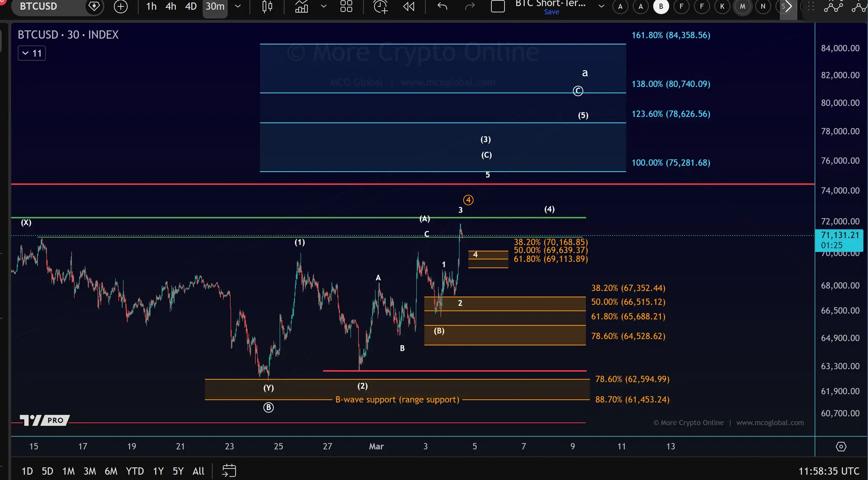Start bar replay rewind icon
This screenshot has width=868, height=480.
409,6
